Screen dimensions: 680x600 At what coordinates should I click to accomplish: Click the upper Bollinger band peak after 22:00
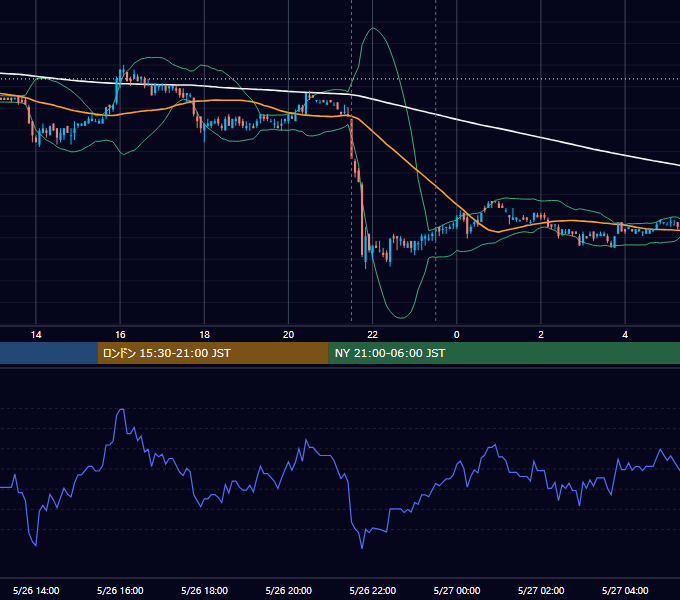tap(373, 28)
